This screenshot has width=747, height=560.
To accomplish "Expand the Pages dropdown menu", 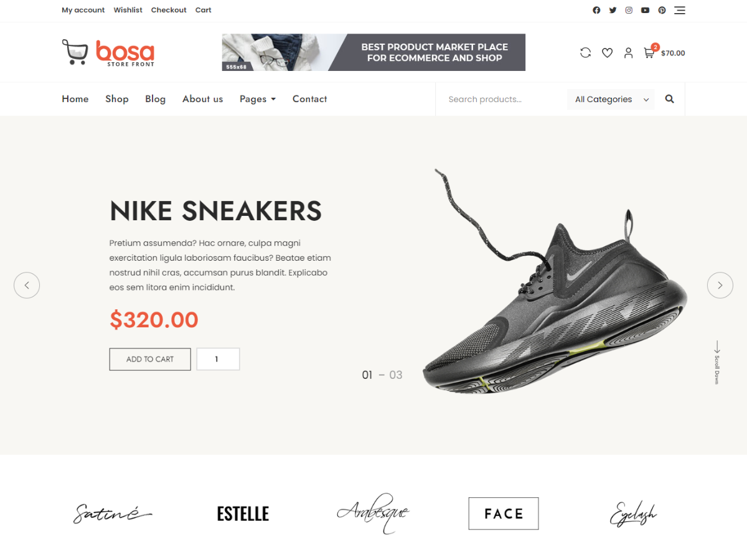I will pos(257,99).
